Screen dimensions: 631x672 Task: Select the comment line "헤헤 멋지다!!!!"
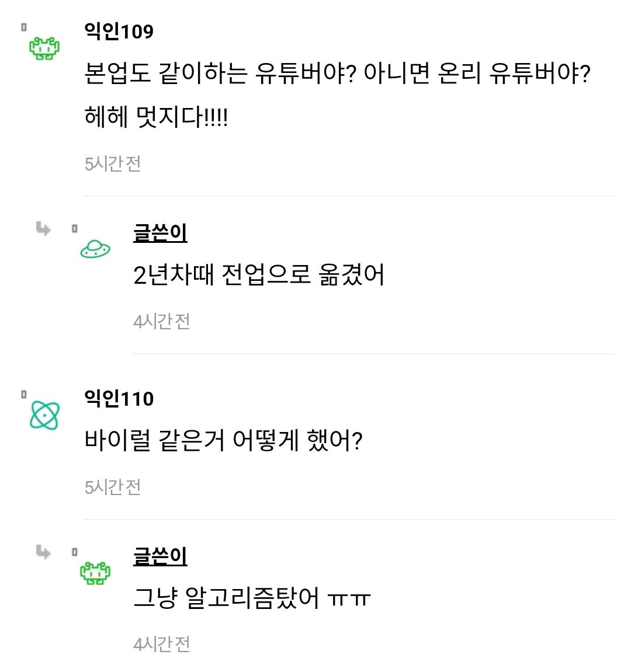click(x=156, y=117)
